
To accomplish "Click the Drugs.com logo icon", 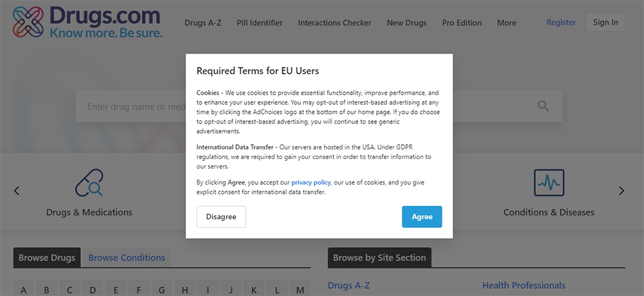I will (x=28, y=22).
